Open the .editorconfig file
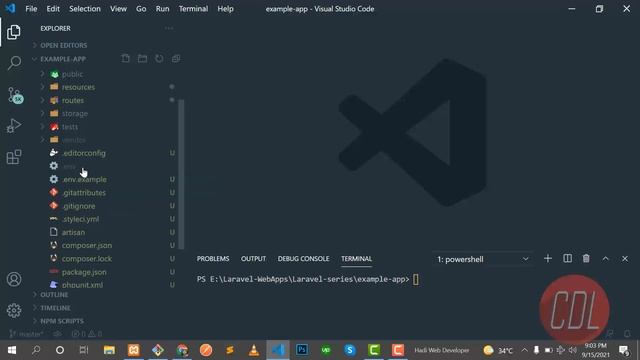The width and height of the screenshot is (640, 360). [84, 153]
